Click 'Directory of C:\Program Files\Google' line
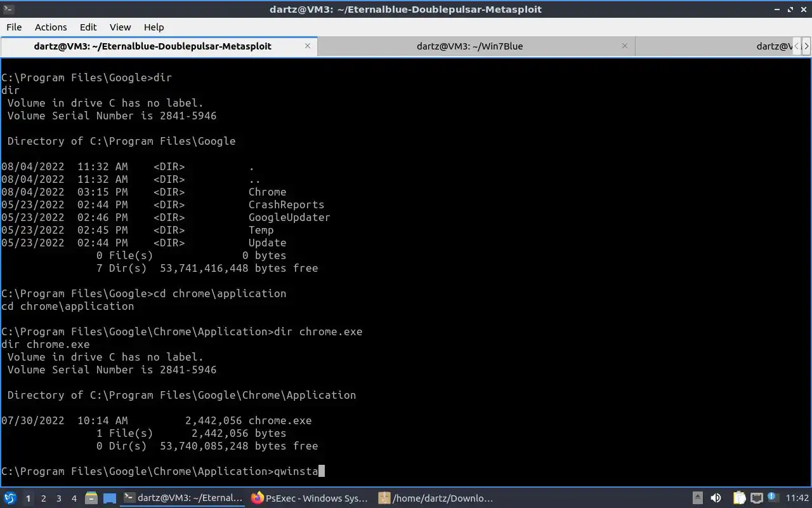Image resolution: width=812 pixels, height=508 pixels. [121, 141]
